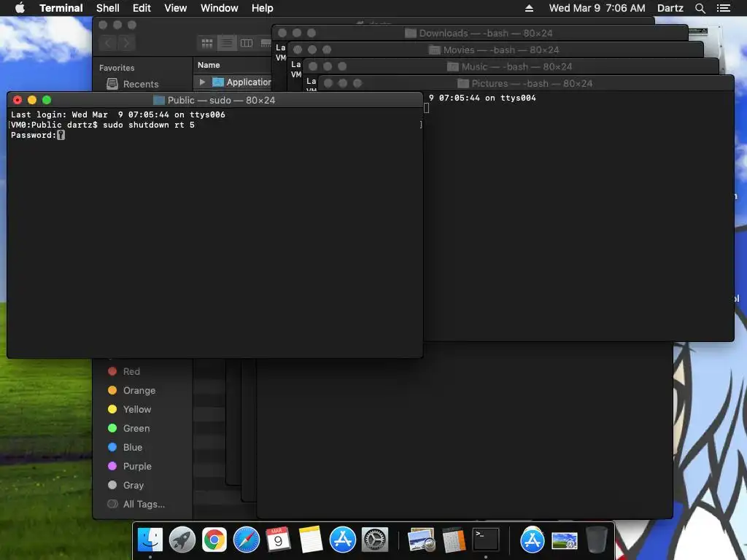
Task: Select the Gray tag in Finder sidebar
Action: point(133,485)
